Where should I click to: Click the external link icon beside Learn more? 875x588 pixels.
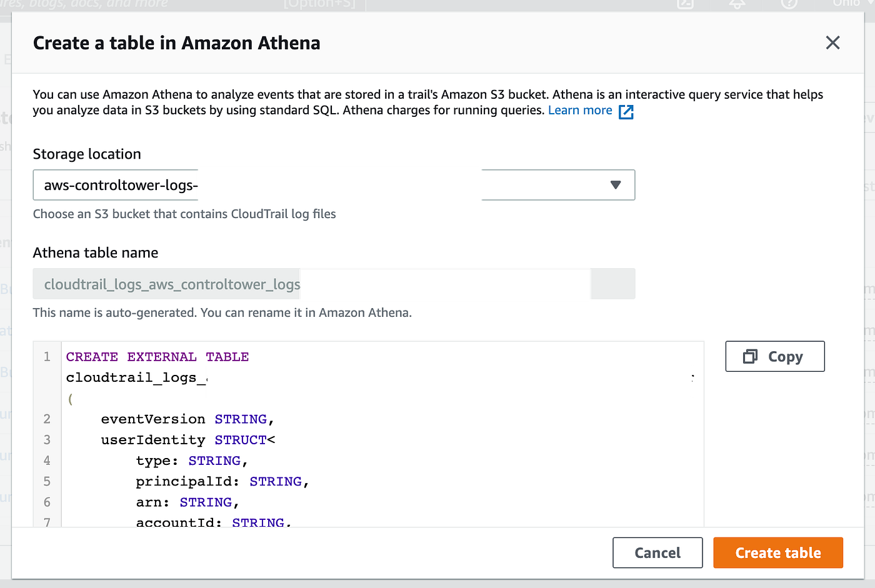click(x=626, y=112)
